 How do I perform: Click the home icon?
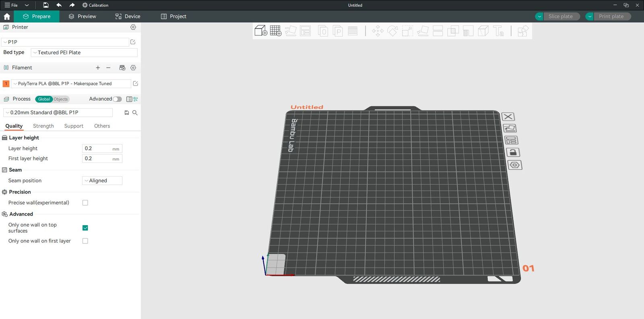tap(7, 16)
